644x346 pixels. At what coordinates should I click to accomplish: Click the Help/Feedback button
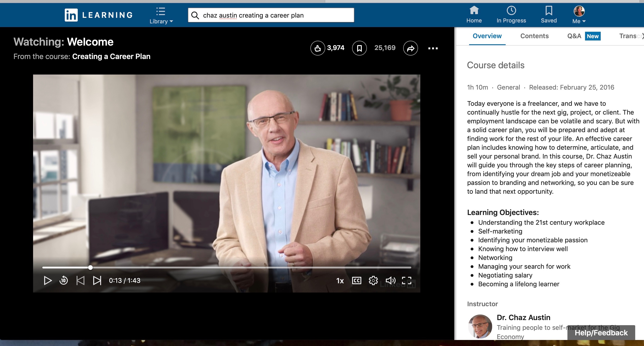tap(601, 333)
